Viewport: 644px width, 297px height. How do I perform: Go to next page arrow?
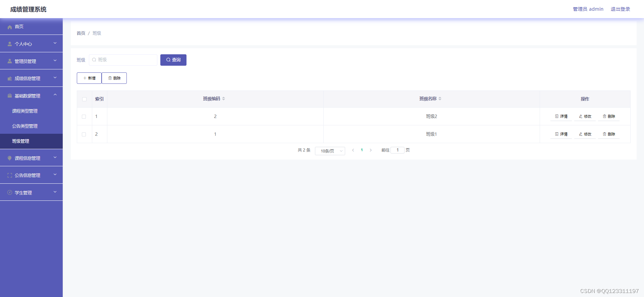tap(371, 150)
